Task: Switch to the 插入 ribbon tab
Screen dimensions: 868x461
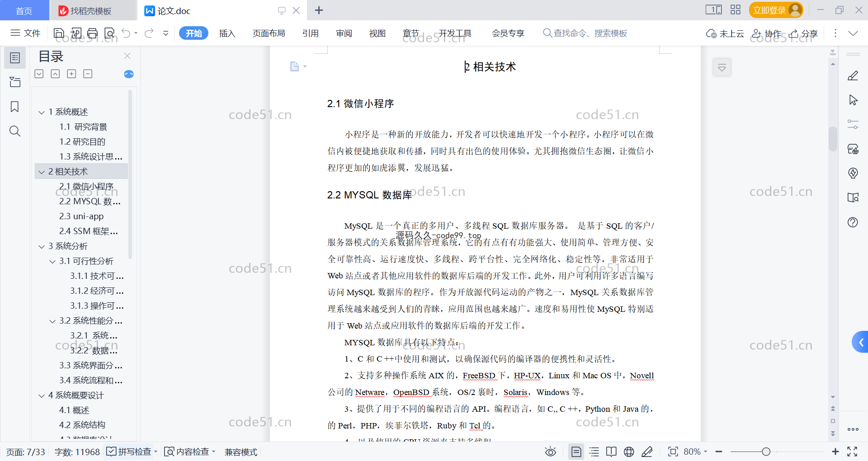Action: [x=227, y=33]
